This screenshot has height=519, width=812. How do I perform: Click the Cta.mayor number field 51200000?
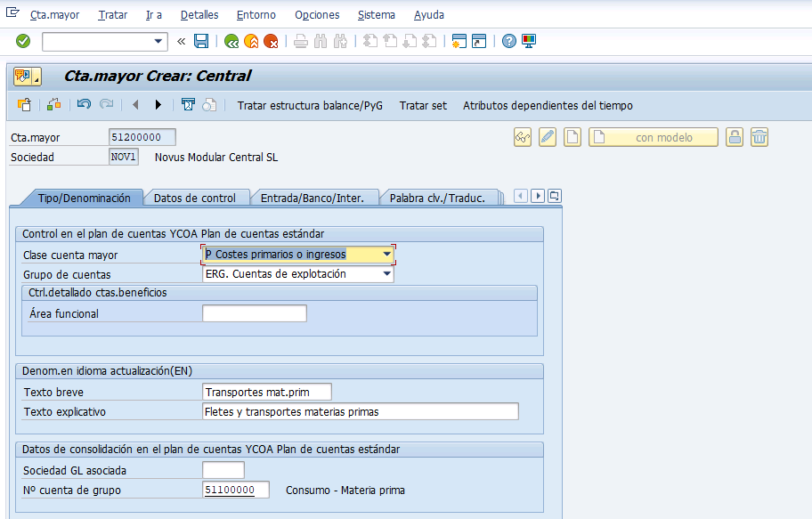(142, 137)
